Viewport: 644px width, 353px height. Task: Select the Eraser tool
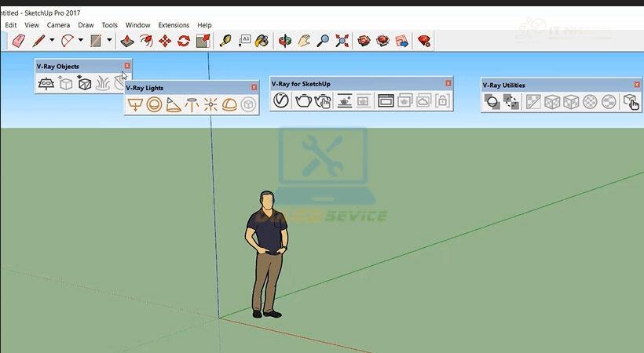point(19,41)
